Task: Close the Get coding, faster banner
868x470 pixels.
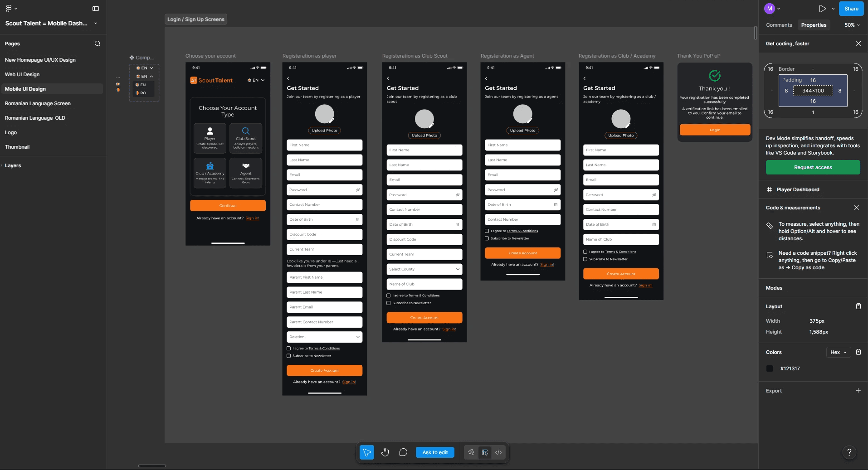Action: tap(858, 44)
